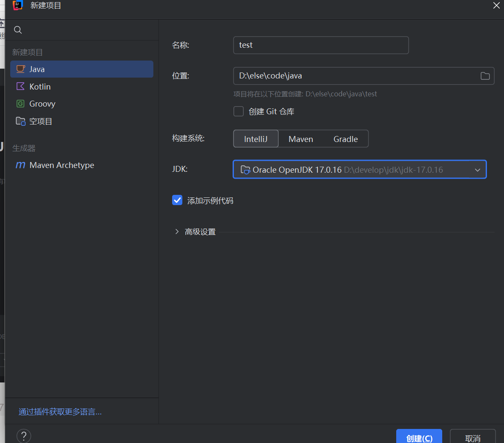
Task: Click the 创建(C) create button
Action: [x=419, y=437]
